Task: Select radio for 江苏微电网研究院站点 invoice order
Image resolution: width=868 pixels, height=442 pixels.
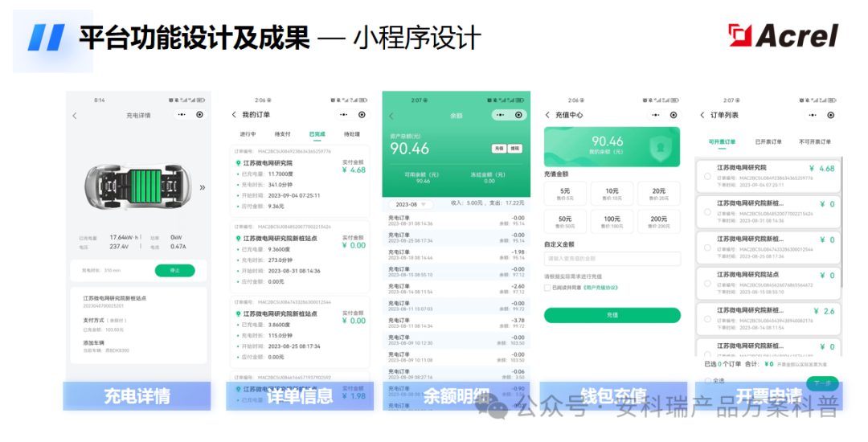Action: pyautogui.click(x=707, y=283)
